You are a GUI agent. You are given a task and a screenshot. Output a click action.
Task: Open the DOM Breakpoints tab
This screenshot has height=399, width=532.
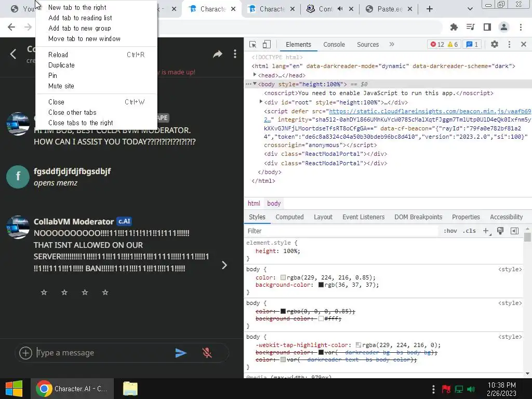418,217
